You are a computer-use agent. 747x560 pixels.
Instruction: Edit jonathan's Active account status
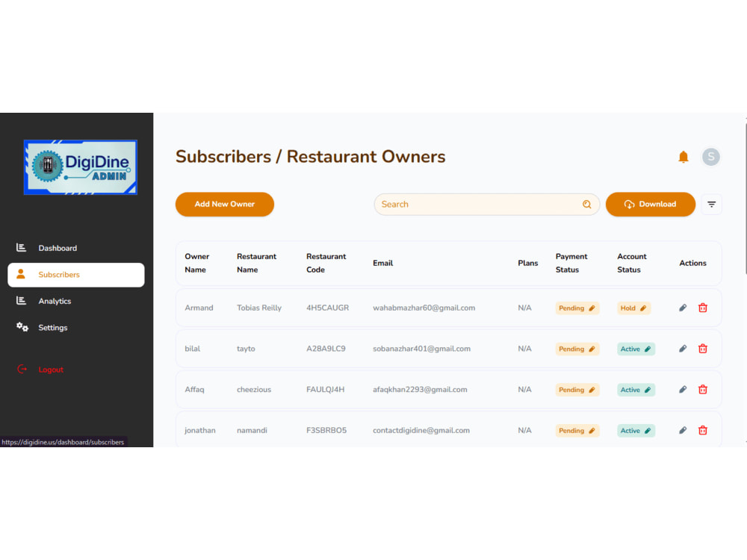[636, 431]
